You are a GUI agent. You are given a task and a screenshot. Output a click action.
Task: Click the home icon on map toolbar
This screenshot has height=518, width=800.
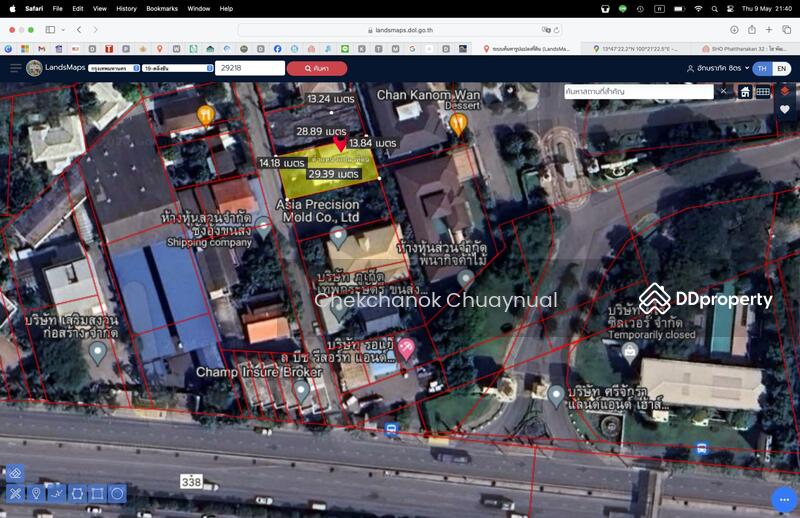click(x=745, y=92)
